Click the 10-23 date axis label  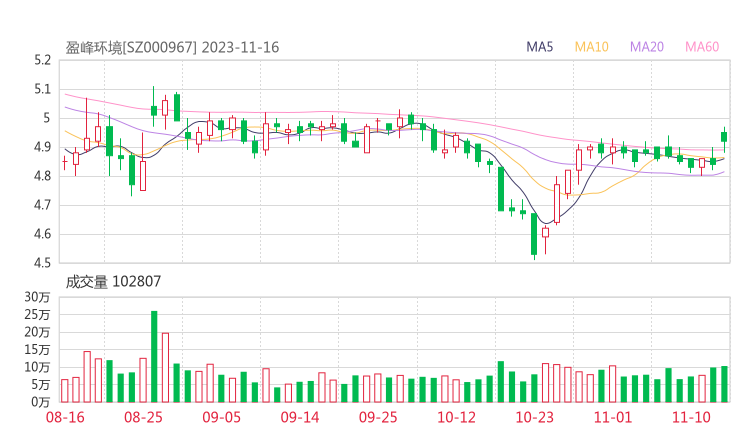(534, 417)
